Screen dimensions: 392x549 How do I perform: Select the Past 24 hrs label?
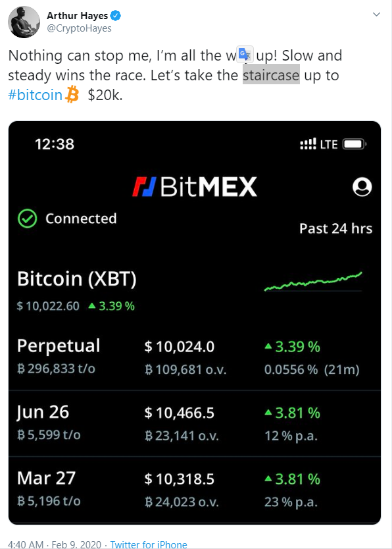point(335,228)
